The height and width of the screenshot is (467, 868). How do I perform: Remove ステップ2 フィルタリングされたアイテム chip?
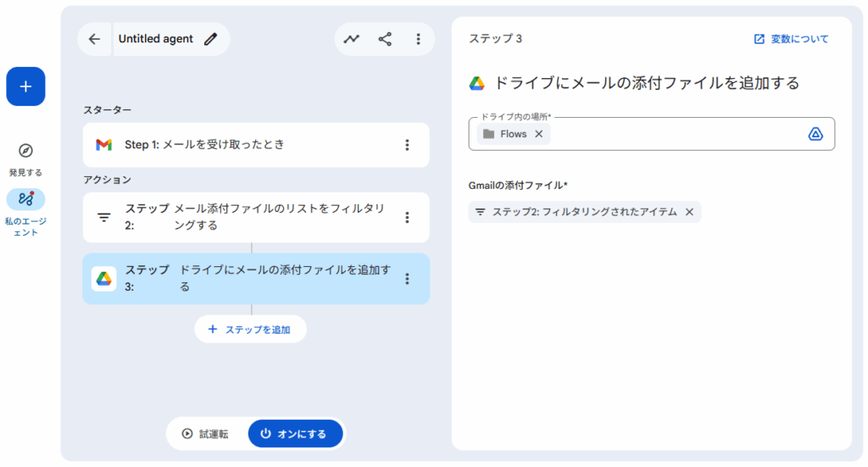click(x=689, y=212)
